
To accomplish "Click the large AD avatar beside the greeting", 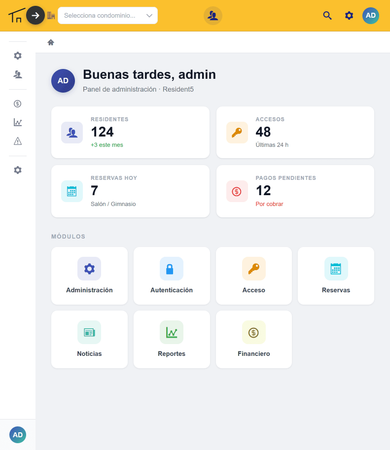I will click(63, 81).
